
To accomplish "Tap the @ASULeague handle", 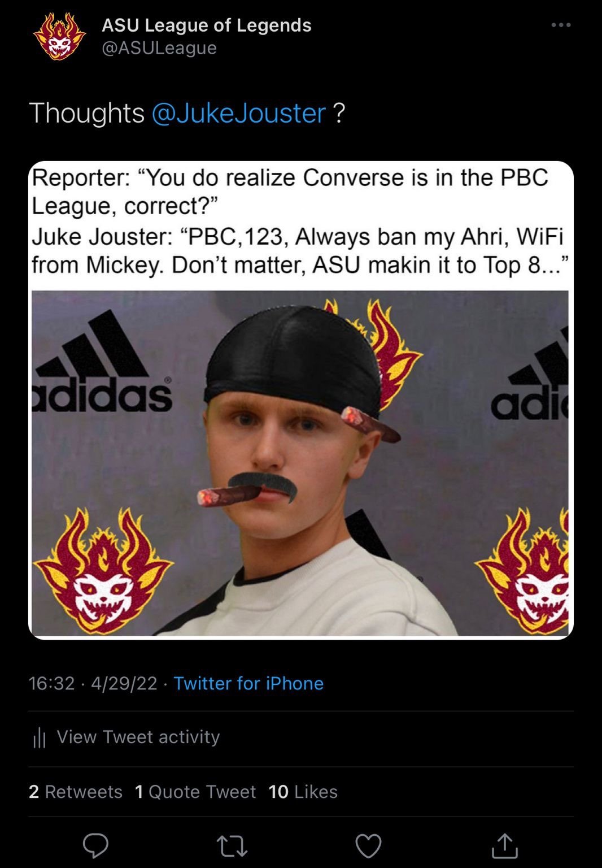I will (159, 48).
